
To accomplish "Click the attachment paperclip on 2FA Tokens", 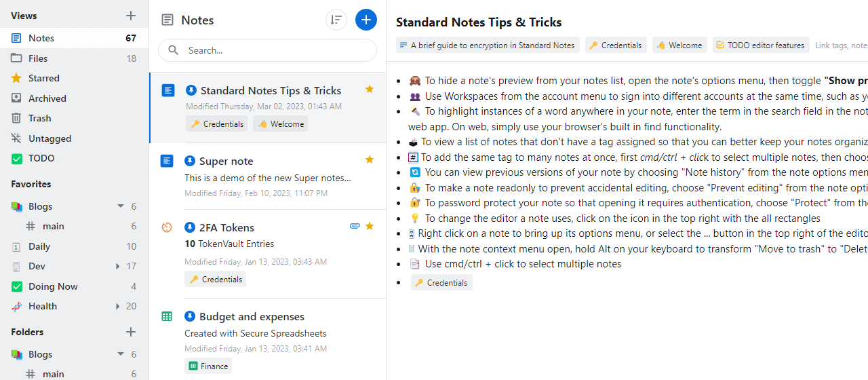I will pyautogui.click(x=355, y=226).
